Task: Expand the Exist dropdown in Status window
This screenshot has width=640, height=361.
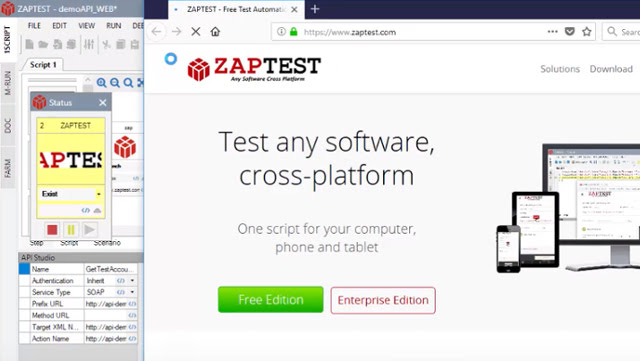Action: 99,194
